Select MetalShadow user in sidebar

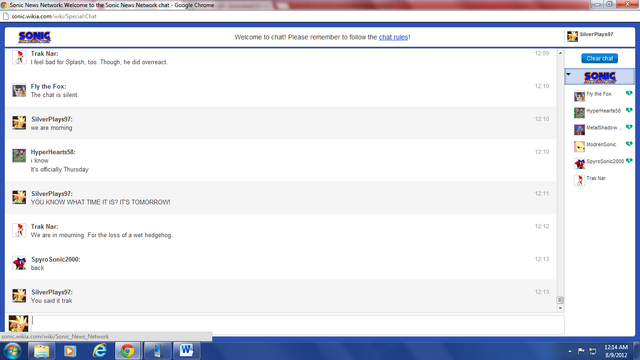(599, 128)
